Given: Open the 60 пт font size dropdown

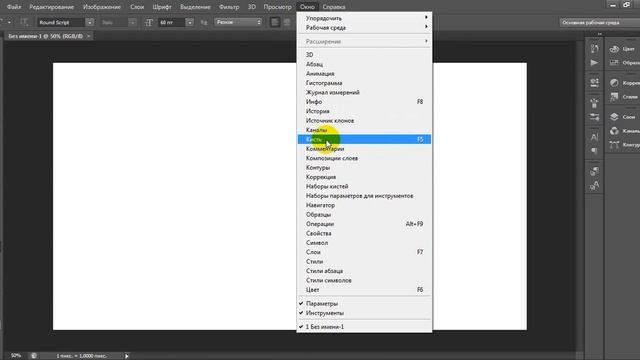Looking at the screenshot, I should coord(190,22).
